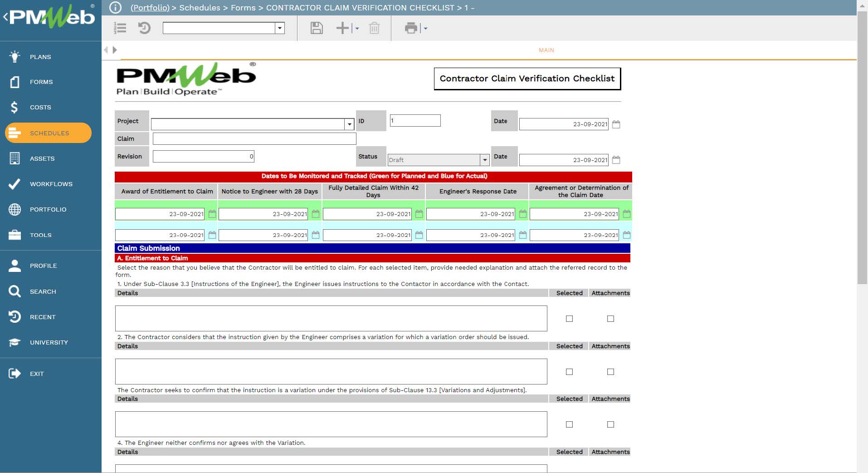
Task: Open the record list view icon
Action: [120, 28]
